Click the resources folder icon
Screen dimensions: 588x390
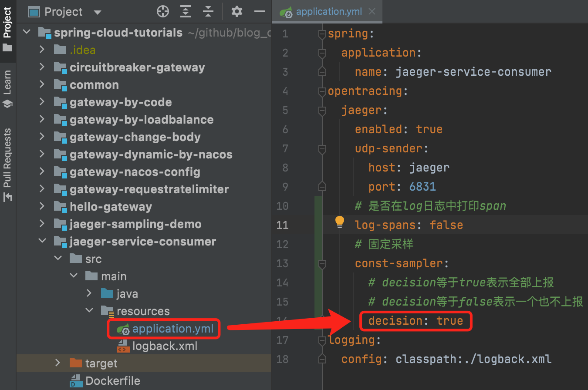point(107,311)
